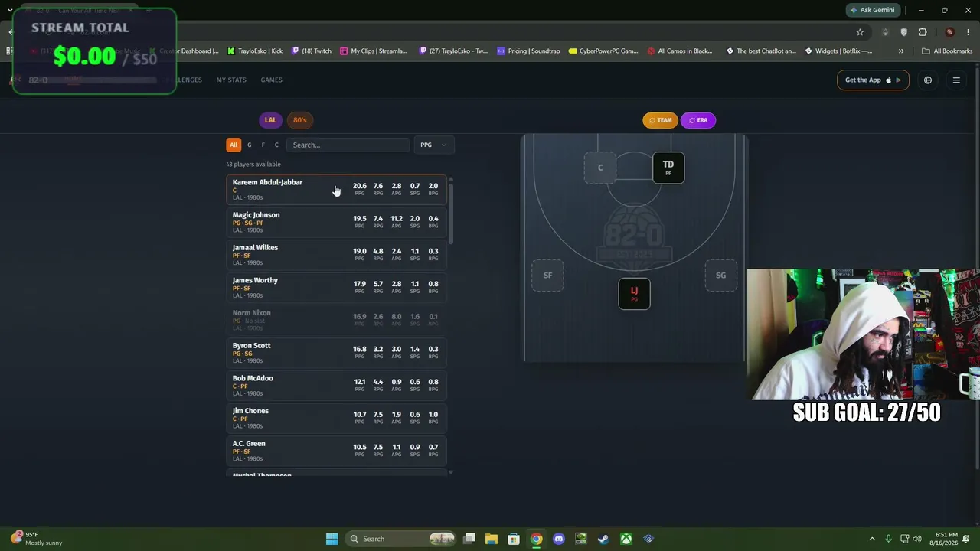This screenshot has width=980, height=551.
Task: Go to the My Stats nav item
Action: pos(231,80)
